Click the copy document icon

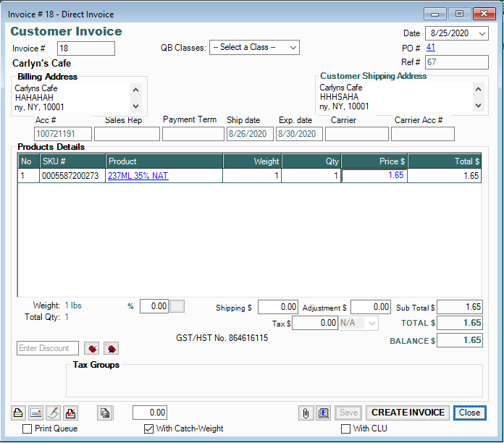click(106, 413)
